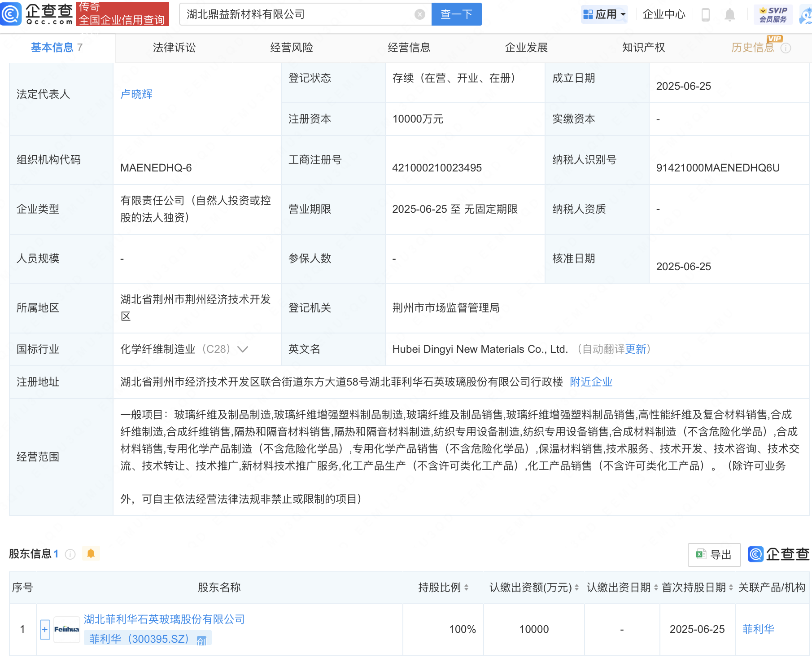
Task: Click the orange bell alert beside 股东信息
Action: click(91, 553)
